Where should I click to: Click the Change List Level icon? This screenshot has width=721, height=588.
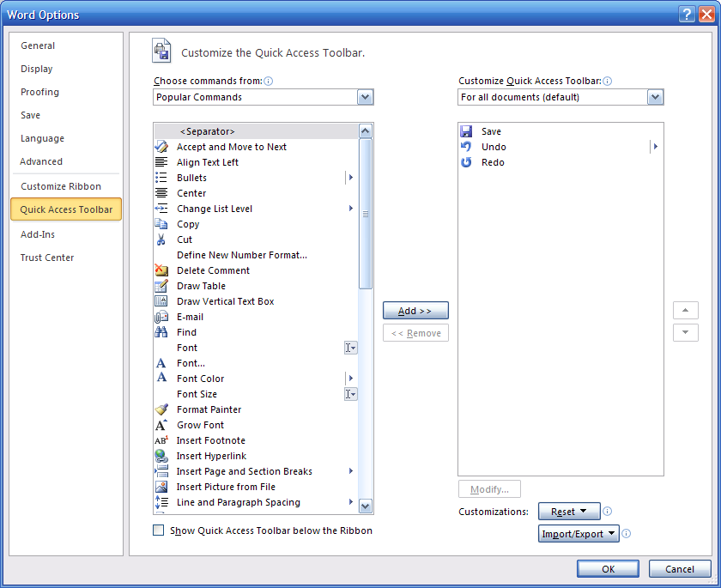[161, 209]
